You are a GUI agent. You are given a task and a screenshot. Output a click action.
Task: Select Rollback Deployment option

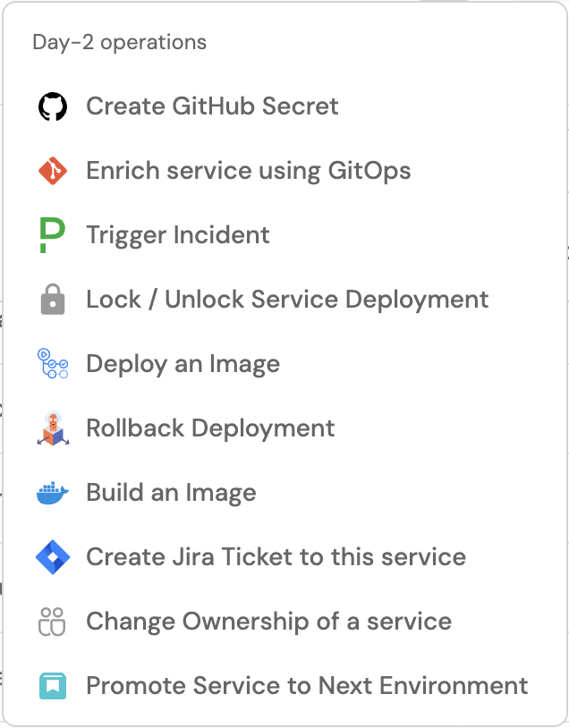210,428
